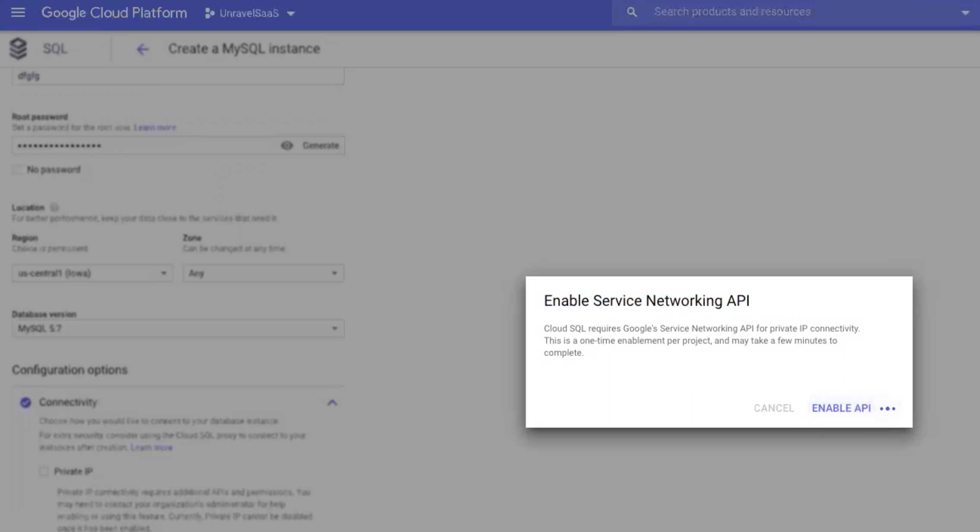Click the Google Cloud Platform hamburger menu
The width and height of the screenshot is (980, 532).
pyautogui.click(x=18, y=13)
